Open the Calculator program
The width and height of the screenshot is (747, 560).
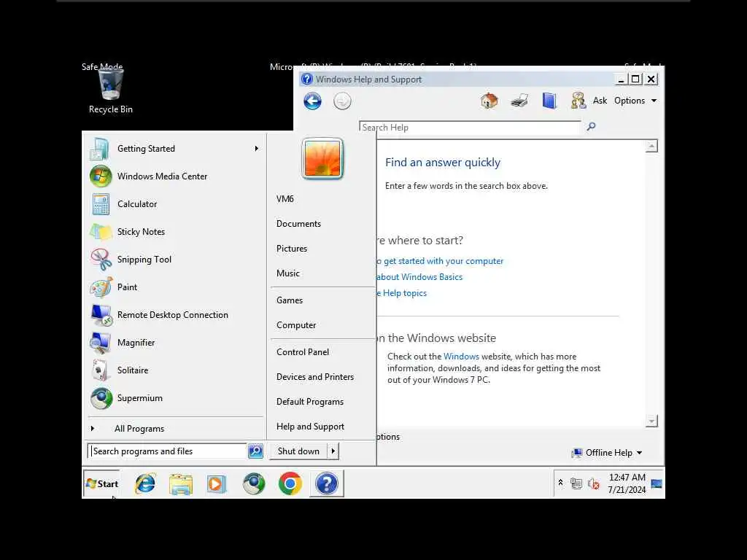[175, 204]
